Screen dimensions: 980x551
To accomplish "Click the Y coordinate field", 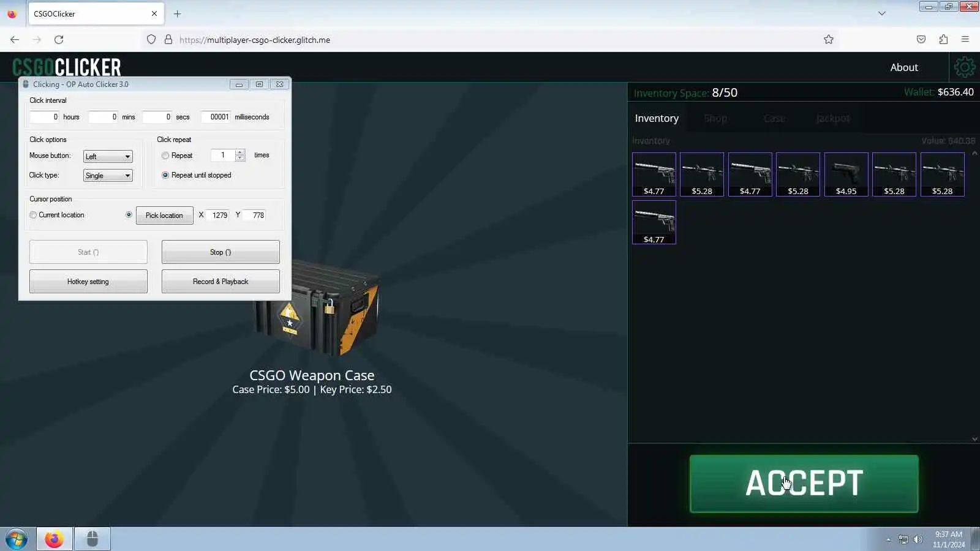I will click(255, 216).
